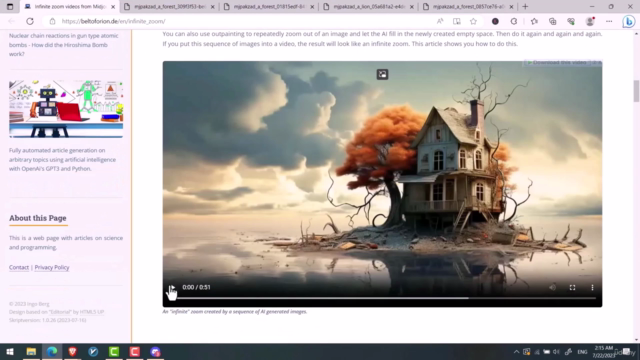This screenshot has width=640, height=360.
Task: Open File Explorer from taskbar
Action: 31,351
